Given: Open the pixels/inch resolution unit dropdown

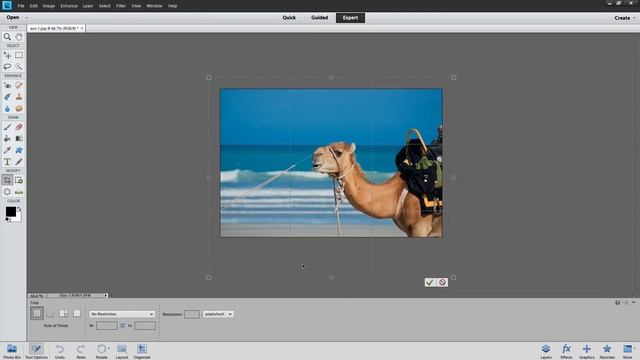Looking at the screenshot, I should [x=218, y=314].
